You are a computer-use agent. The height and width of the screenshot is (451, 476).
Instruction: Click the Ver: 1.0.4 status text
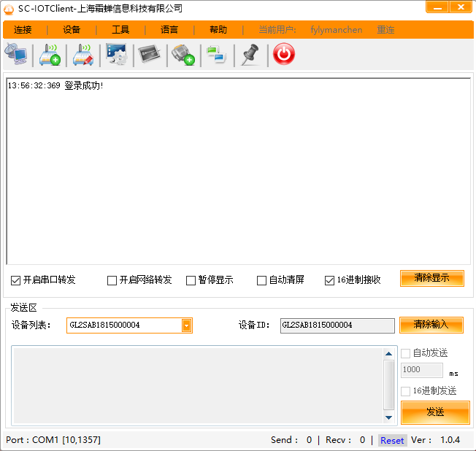tap(435, 440)
